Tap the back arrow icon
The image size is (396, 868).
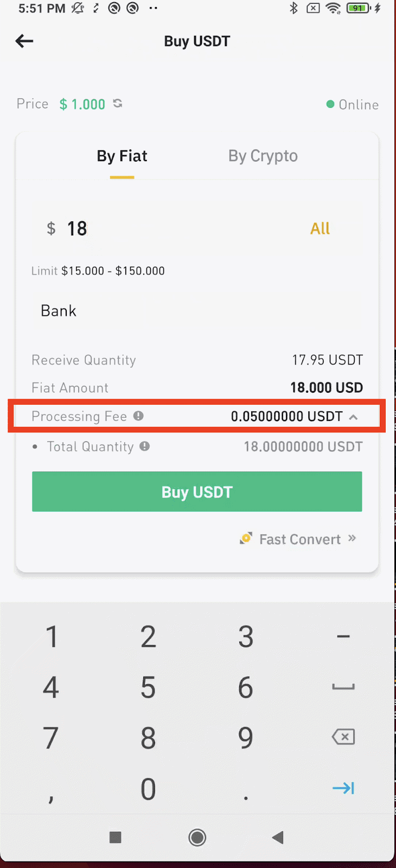(x=24, y=41)
